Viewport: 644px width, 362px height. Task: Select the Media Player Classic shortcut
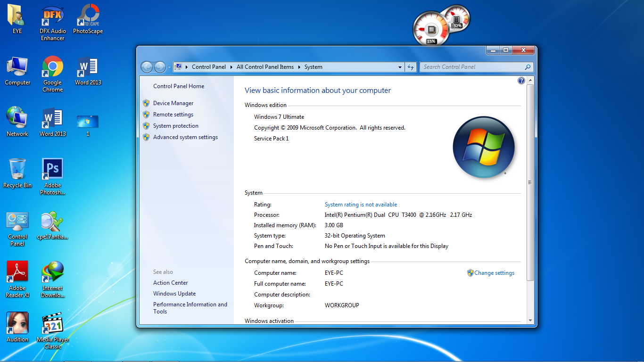point(52,331)
